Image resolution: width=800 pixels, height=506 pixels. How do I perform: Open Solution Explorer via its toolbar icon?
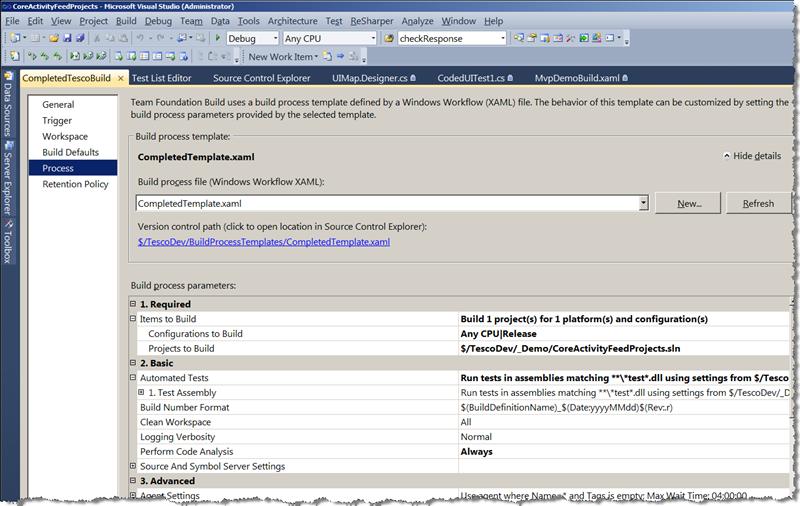tap(519, 38)
